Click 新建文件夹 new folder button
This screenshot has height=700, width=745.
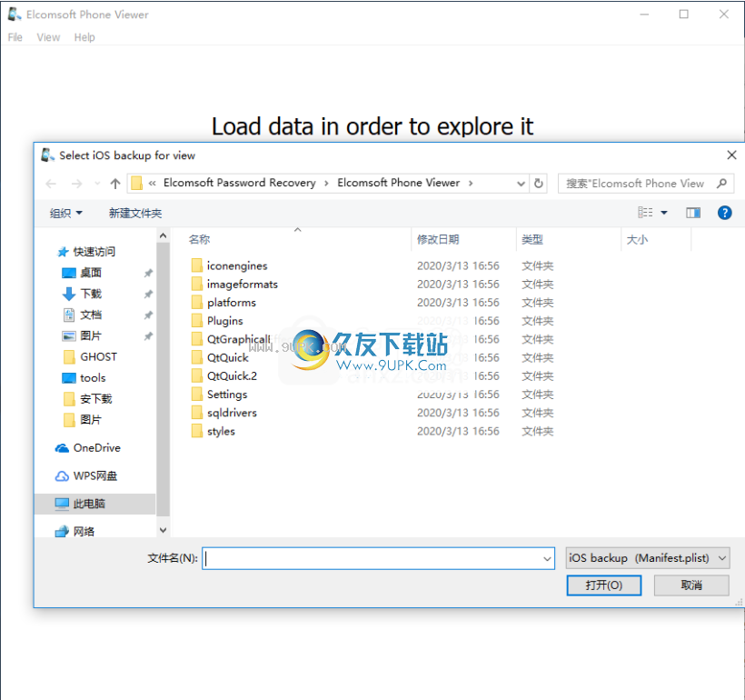pyautogui.click(x=135, y=213)
